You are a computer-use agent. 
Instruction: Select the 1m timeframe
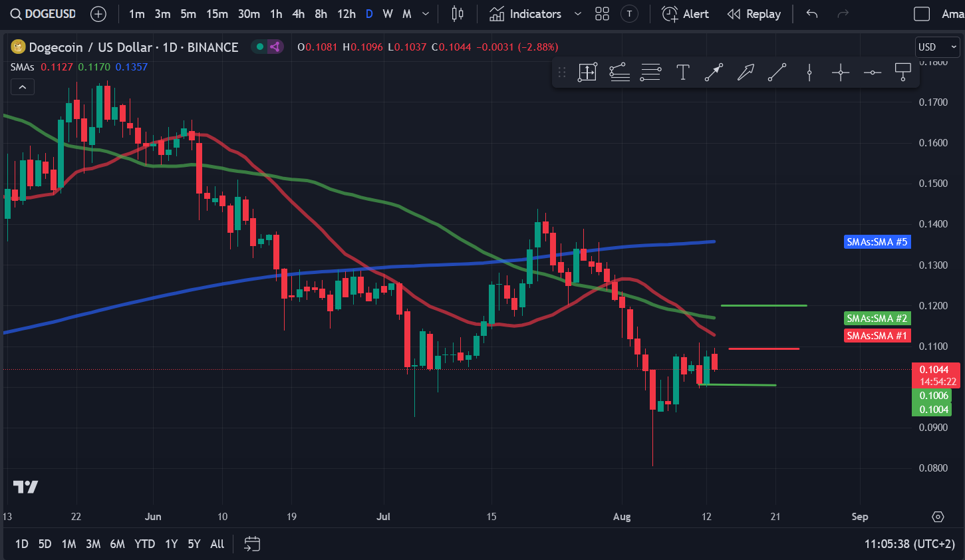[x=136, y=14]
